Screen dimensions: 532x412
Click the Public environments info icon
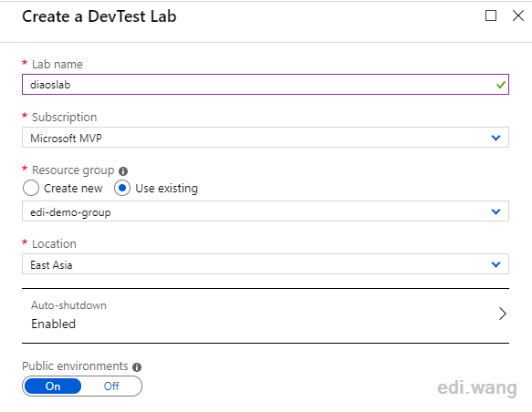coord(137,367)
